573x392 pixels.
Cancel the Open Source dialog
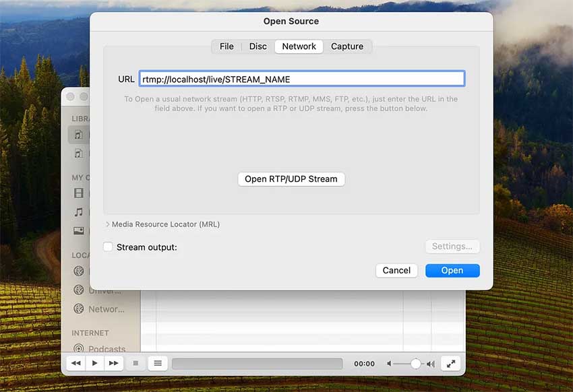pyautogui.click(x=396, y=270)
